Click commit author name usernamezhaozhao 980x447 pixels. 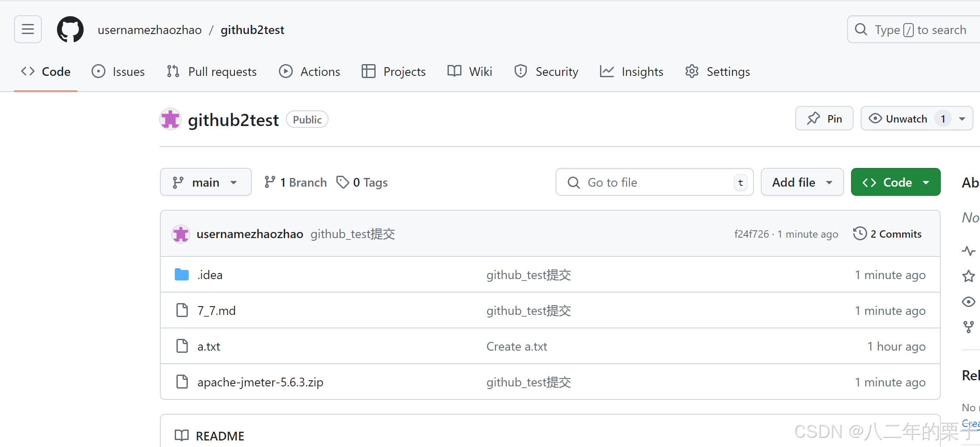pyautogui.click(x=250, y=234)
